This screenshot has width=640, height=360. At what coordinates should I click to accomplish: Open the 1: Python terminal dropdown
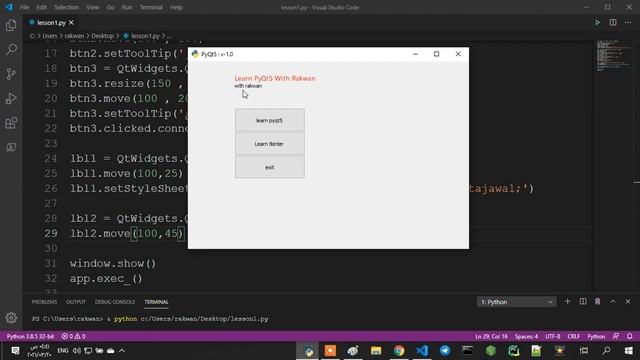coord(516,302)
